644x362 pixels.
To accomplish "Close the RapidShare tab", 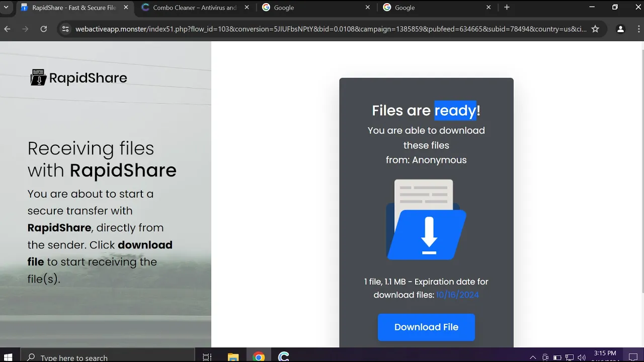I will pyautogui.click(x=126, y=8).
